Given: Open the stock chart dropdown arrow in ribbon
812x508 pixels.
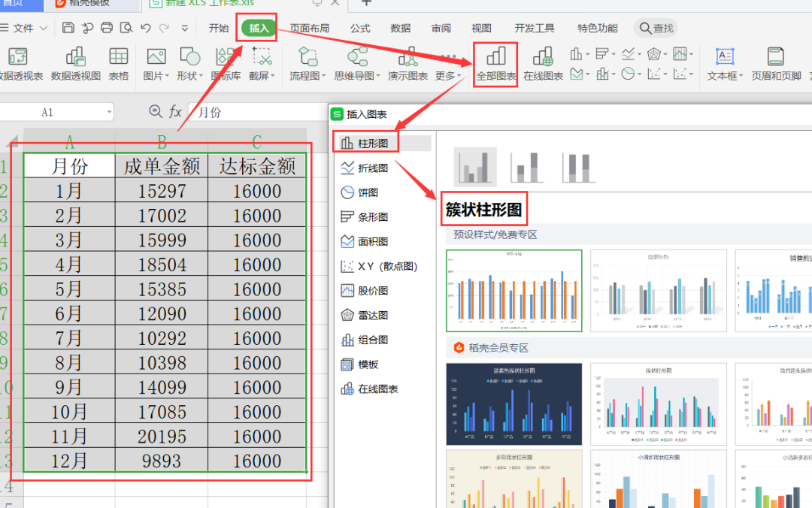Looking at the screenshot, I should point(692,54).
